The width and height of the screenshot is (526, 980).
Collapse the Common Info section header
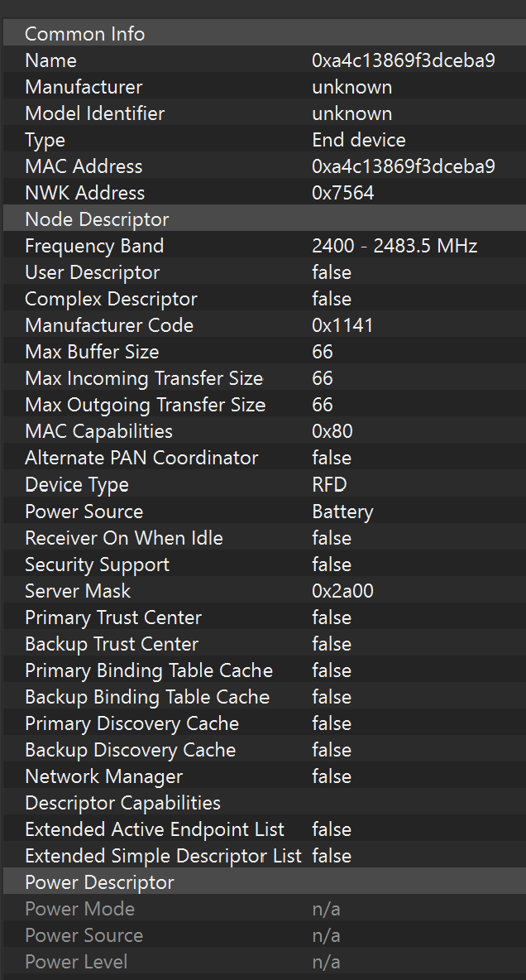pos(84,34)
